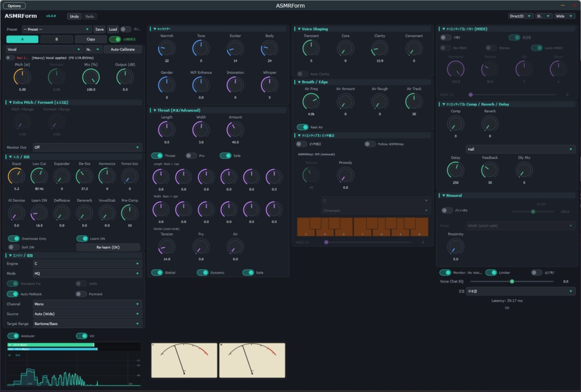Click the Pre-Comp knob
Screen dimensions: 581x392
point(129,213)
